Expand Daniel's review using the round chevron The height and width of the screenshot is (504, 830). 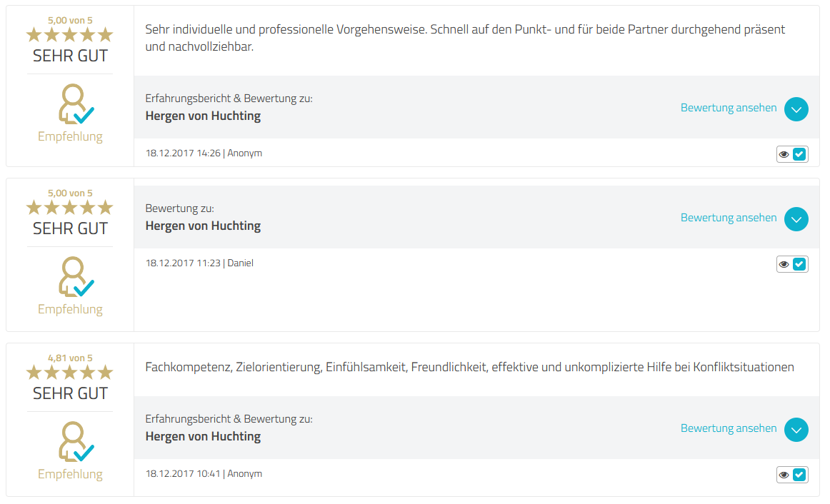pos(796,219)
